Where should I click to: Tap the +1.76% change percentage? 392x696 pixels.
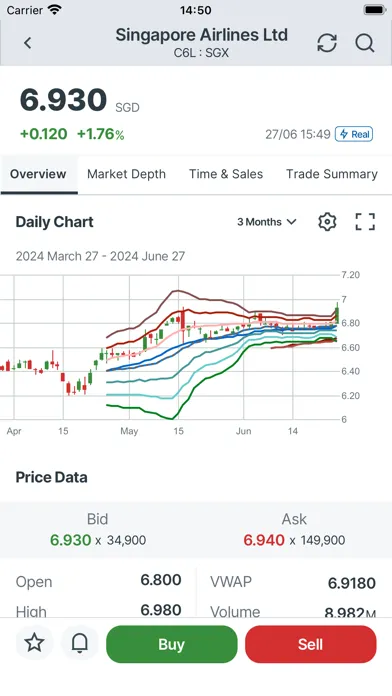(x=101, y=134)
